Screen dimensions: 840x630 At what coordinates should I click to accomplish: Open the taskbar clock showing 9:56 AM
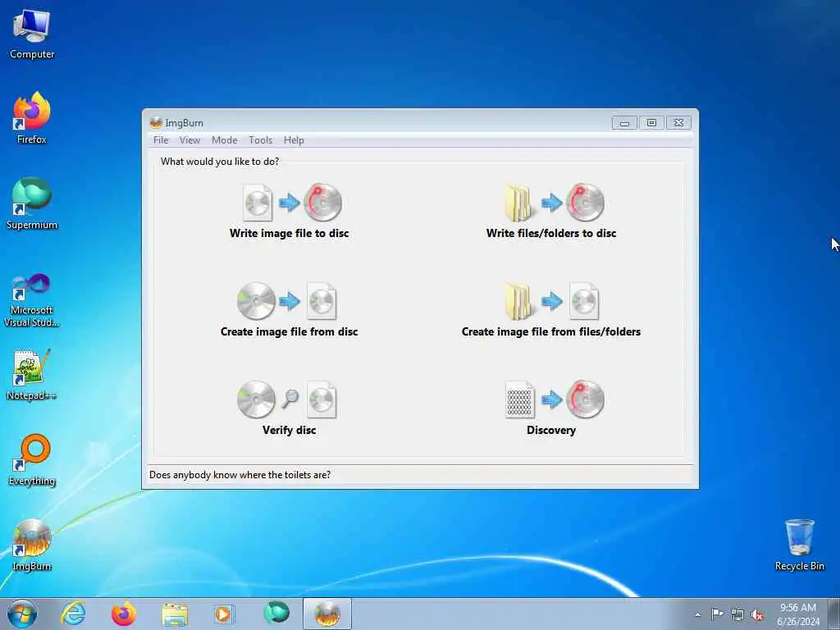[798, 614]
